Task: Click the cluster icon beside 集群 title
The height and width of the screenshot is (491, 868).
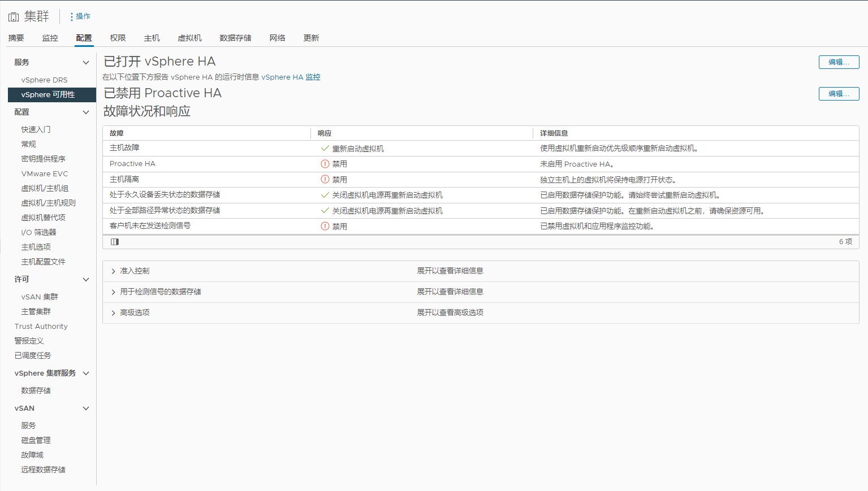Action: 14,17
